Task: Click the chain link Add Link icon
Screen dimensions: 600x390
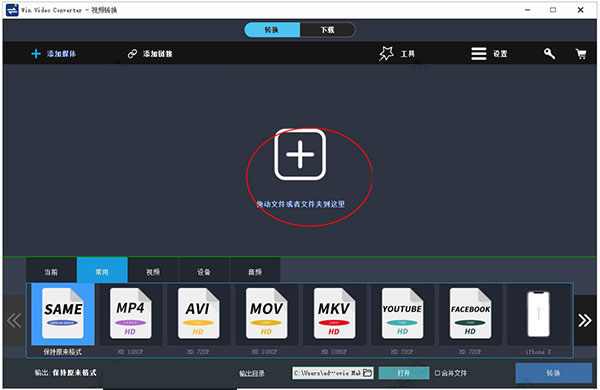Action: pyautogui.click(x=132, y=54)
